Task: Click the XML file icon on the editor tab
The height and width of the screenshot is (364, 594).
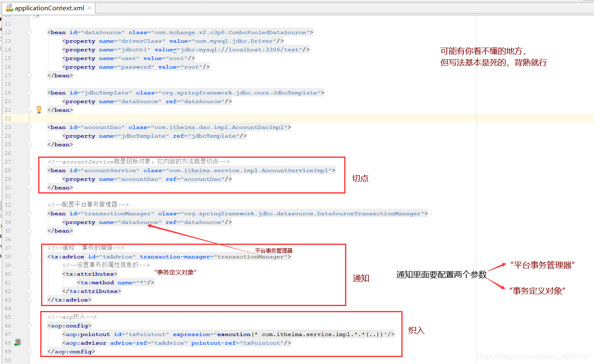Action: tap(9, 8)
